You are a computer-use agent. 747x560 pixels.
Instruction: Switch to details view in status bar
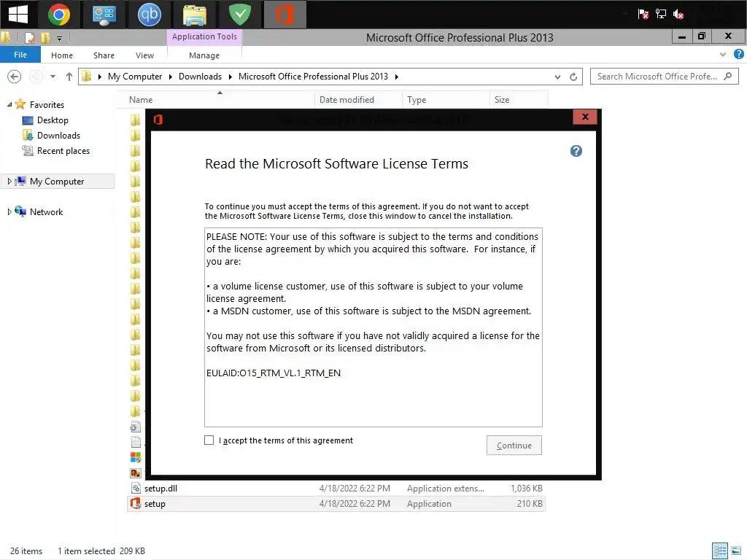pos(720,551)
